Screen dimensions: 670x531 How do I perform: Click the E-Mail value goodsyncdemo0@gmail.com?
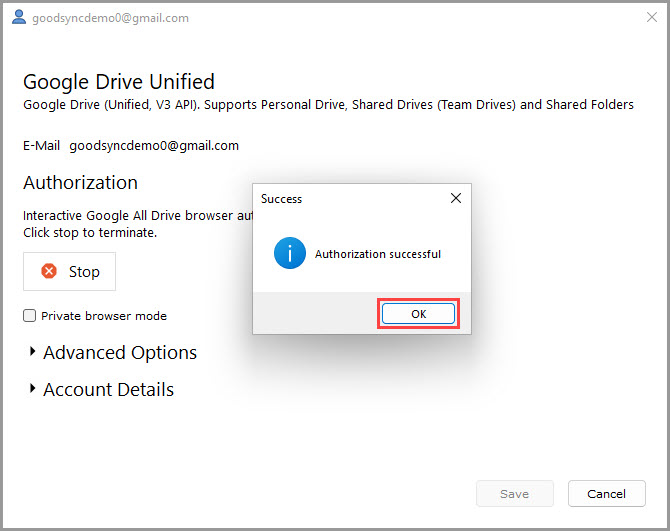pyautogui.click(x=154, y=146)
